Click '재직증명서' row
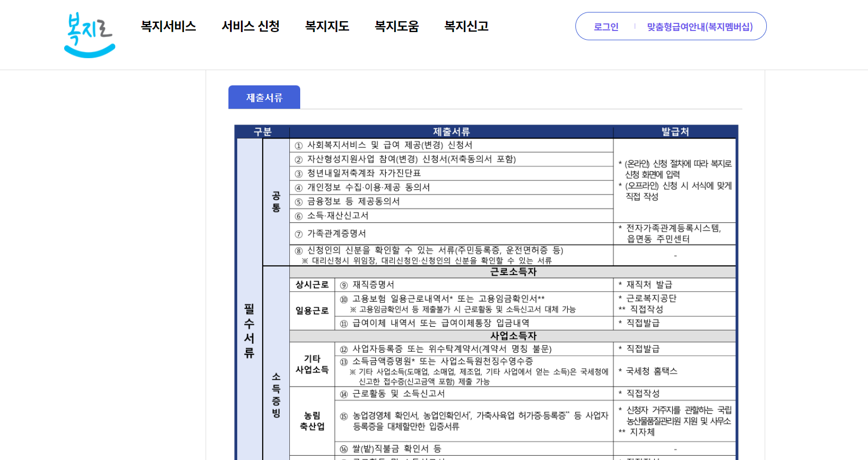 coord(474,285)
